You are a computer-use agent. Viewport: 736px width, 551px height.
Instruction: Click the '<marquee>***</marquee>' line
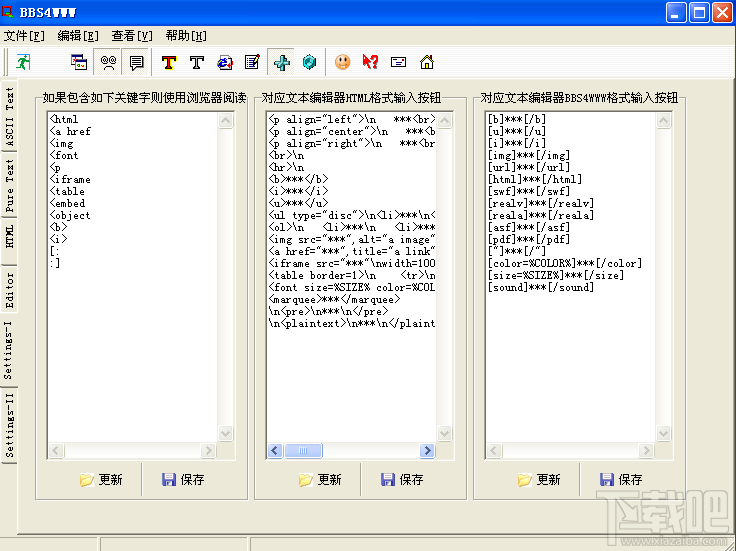tap(334, 299)
